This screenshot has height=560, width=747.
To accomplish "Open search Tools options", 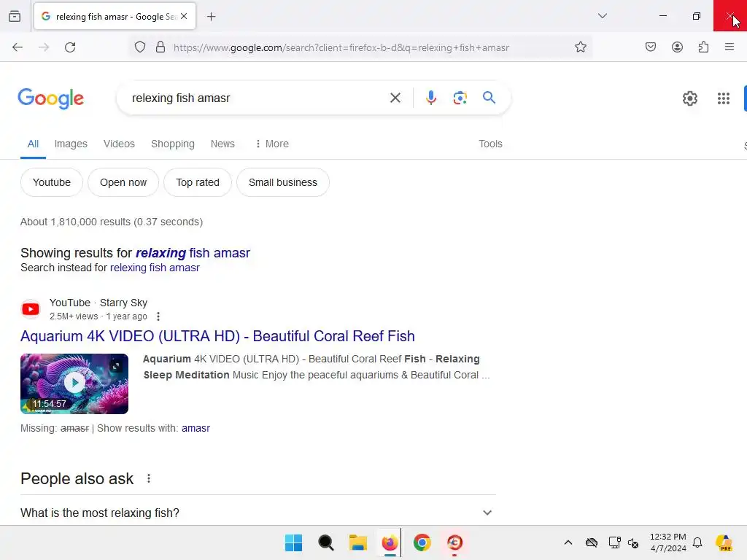I will [490, 144].
